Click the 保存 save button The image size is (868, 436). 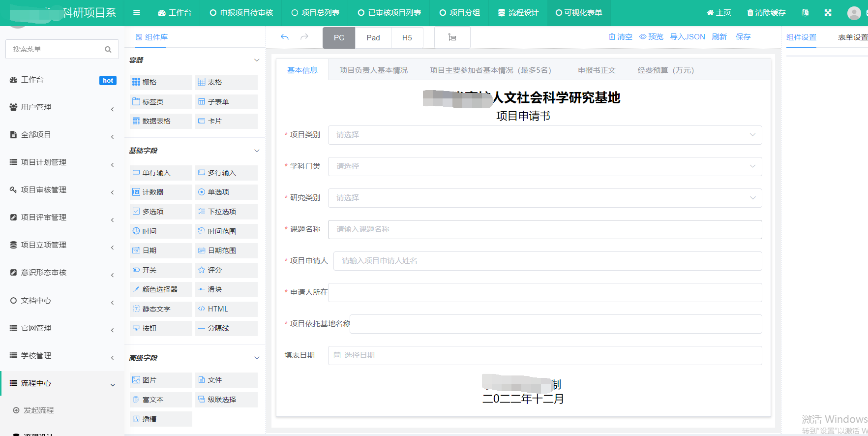tap(743, 37)
